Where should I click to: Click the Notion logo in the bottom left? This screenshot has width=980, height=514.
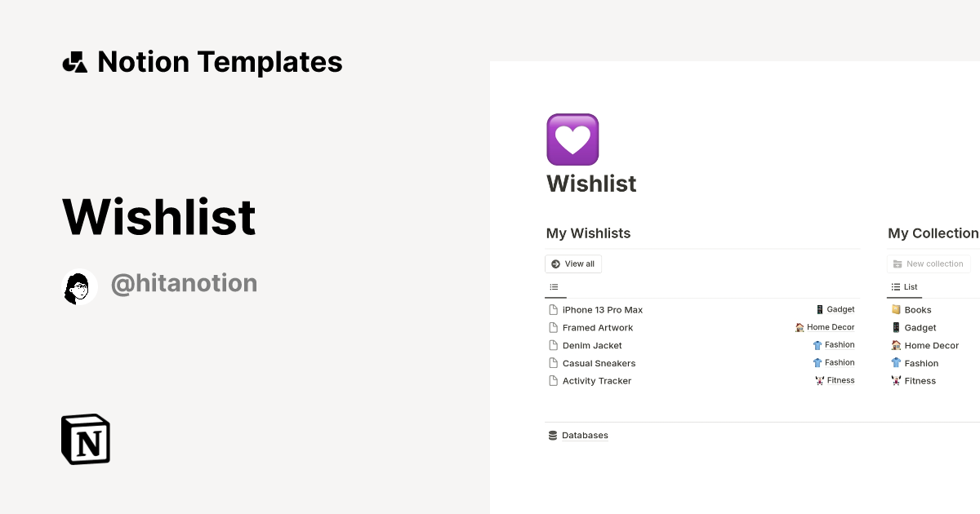(85, 439)
